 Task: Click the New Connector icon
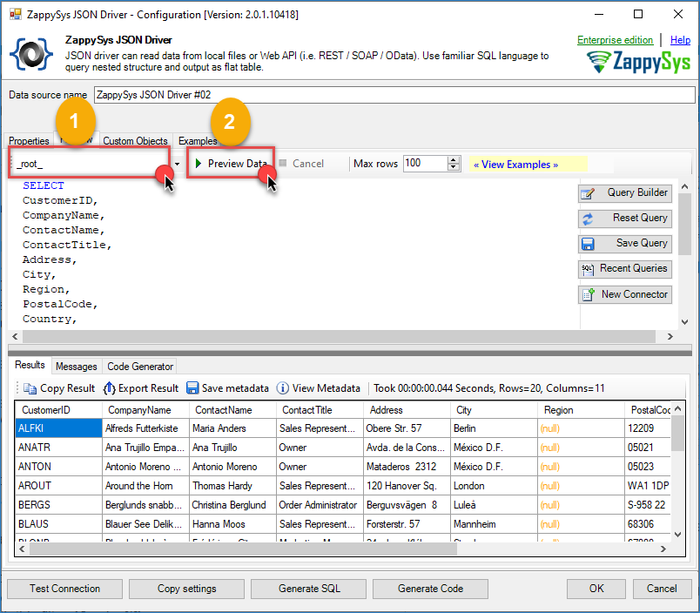coord(588,294)
